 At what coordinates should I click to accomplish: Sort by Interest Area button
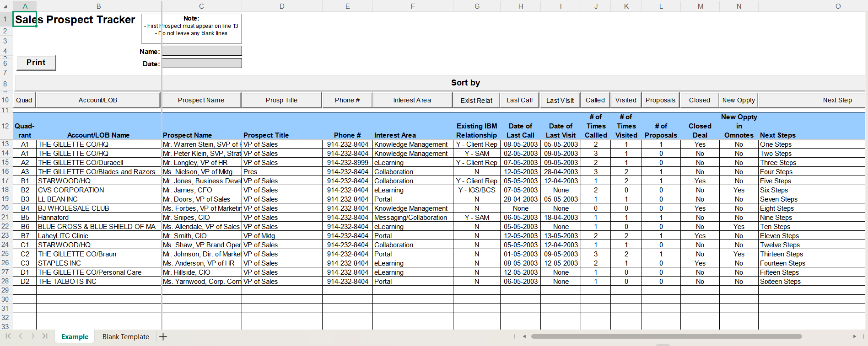pos(412,100)
